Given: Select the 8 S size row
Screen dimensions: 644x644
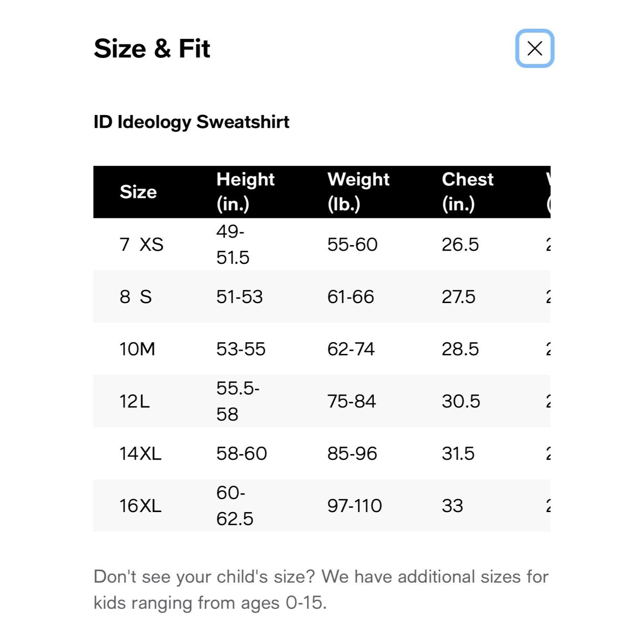Looking at the screenshot, I should [322, 296].
